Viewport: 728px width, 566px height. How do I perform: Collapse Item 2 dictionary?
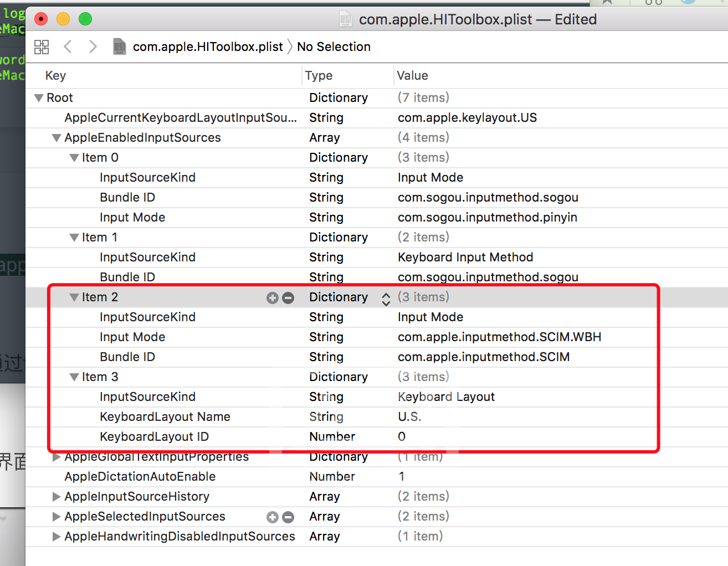(74, 297)
